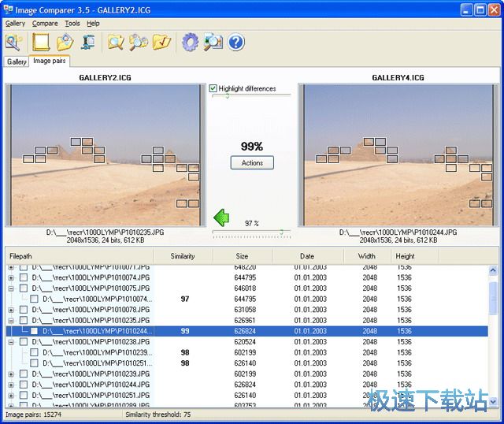Collapse the P1010235.JPG tree node

coord(11,321)
